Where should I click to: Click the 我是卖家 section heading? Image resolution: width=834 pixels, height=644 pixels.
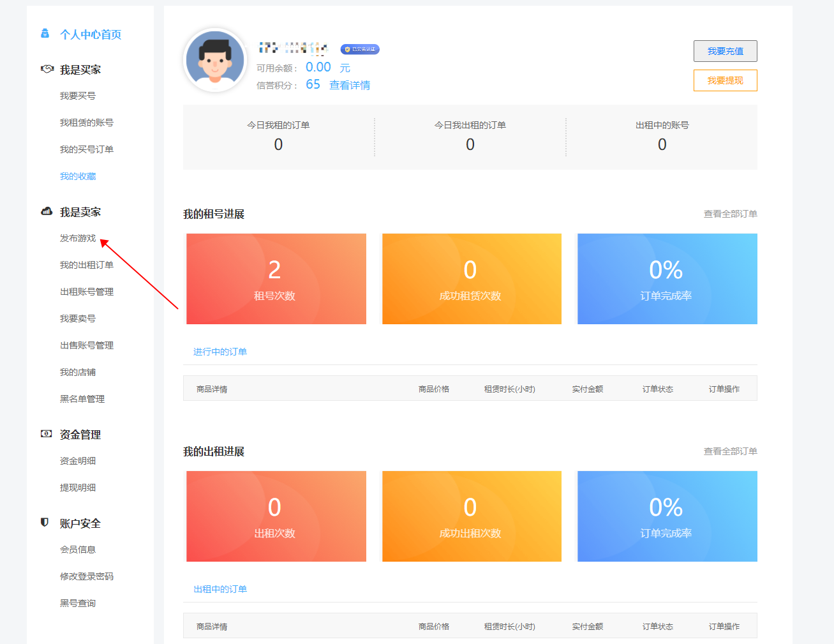click(80, 212)
